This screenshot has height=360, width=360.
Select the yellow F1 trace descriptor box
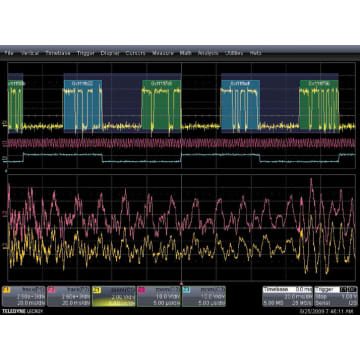tap(24, 296)
